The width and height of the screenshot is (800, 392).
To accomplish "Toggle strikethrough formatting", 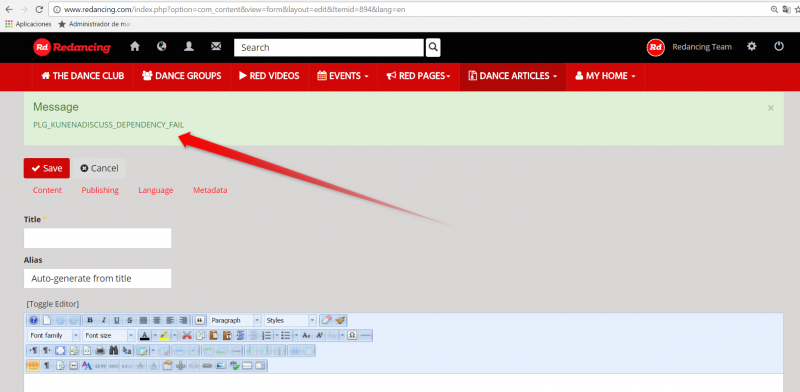I will (x=130, y=321).
